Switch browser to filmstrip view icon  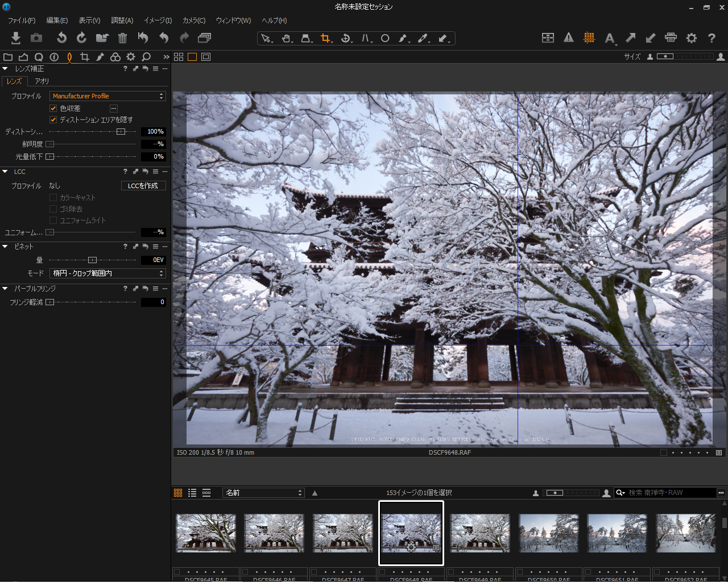[206, 493]
